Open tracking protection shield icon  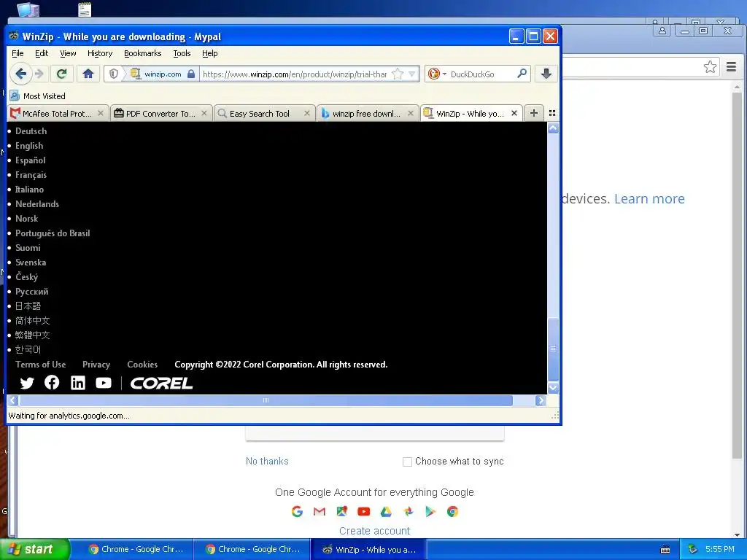pos(113,74)
